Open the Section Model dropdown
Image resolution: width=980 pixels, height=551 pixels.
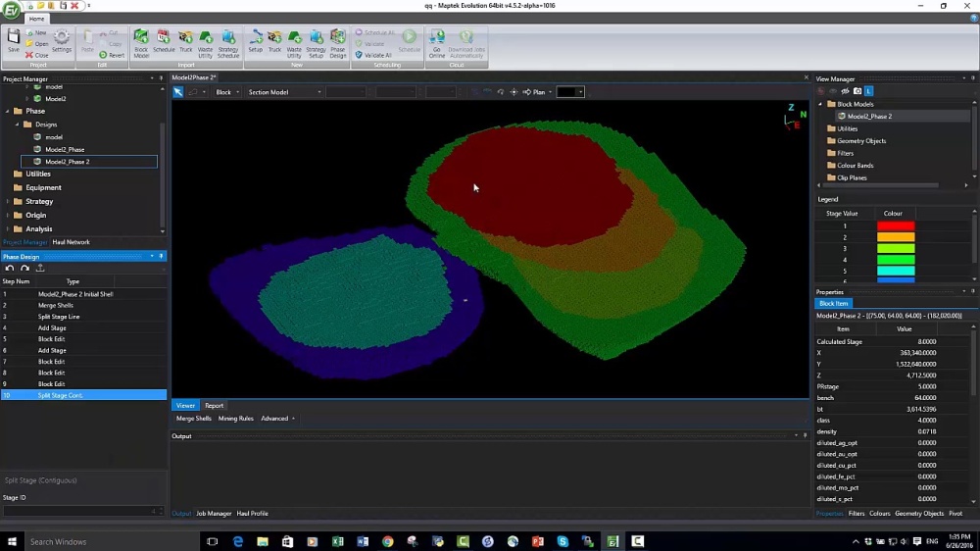point(284,92)
